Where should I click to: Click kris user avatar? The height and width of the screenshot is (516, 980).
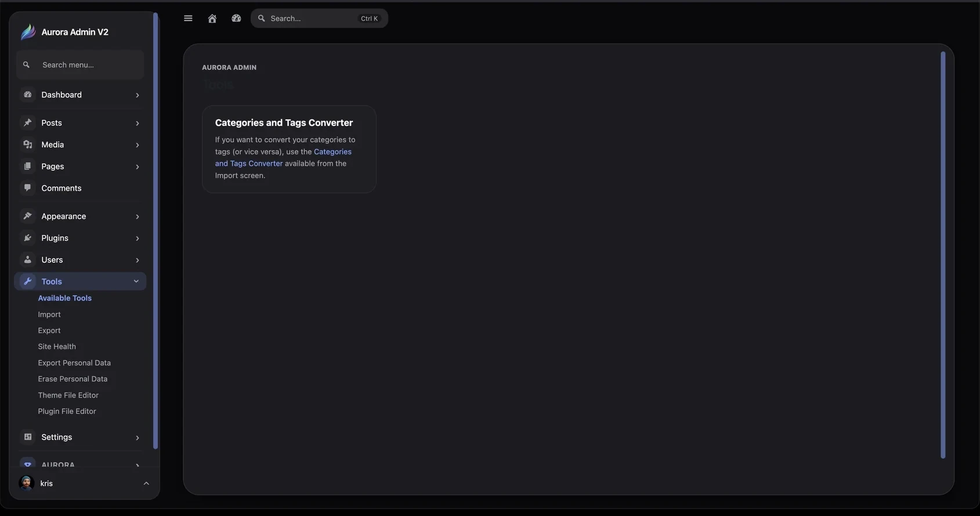(26, 483)
